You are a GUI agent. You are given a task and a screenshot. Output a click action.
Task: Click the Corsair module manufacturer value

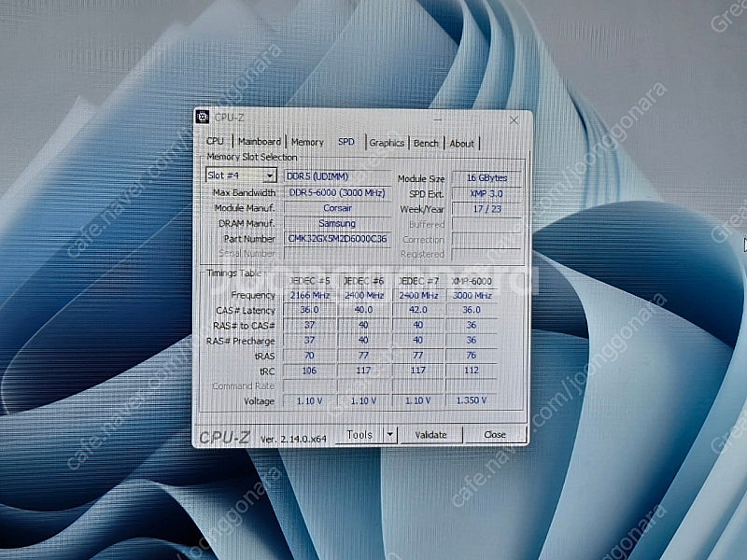coord(337,208)
